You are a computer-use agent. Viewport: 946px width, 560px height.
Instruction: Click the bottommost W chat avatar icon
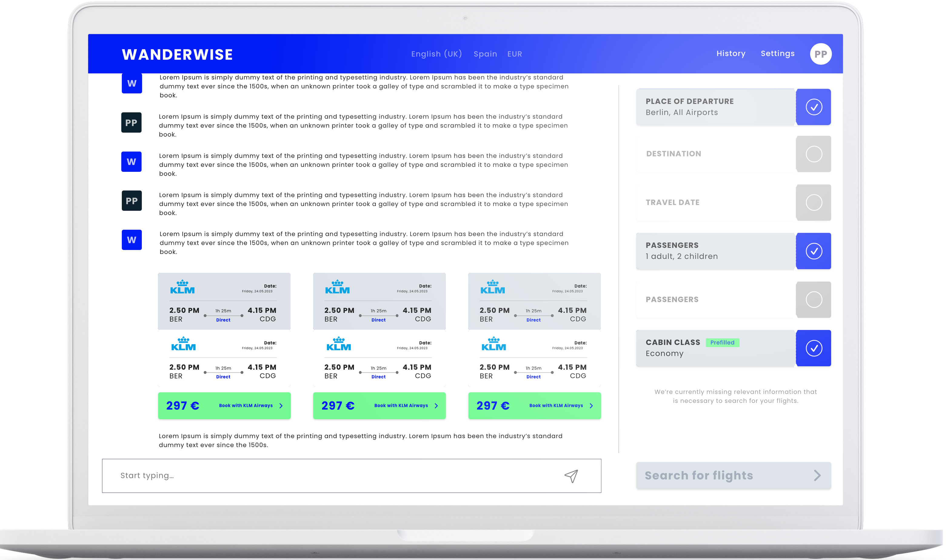(132, 240)
